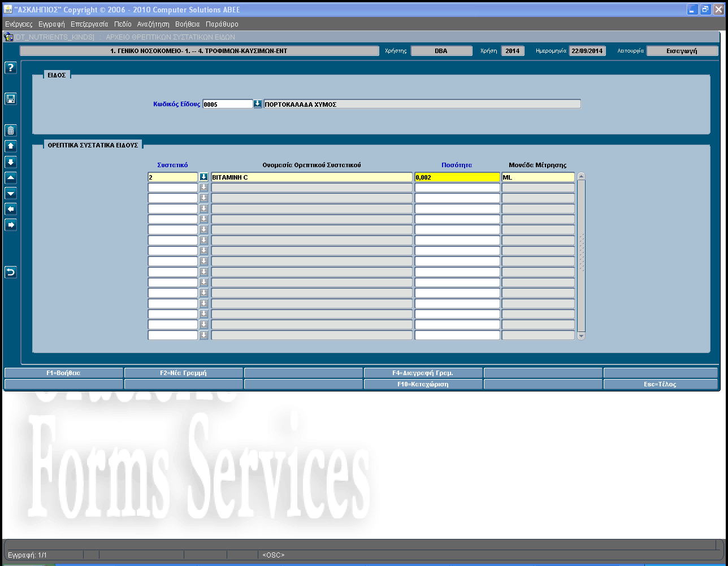Click the Μονάδα Μέτρησης column header
This screenshot has width=728, height=566.
coord(538,165)
